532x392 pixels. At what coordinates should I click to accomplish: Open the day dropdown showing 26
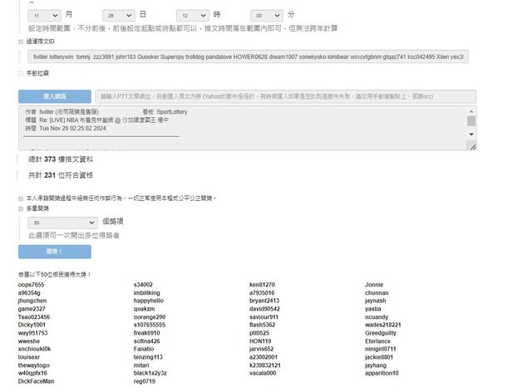119,15
